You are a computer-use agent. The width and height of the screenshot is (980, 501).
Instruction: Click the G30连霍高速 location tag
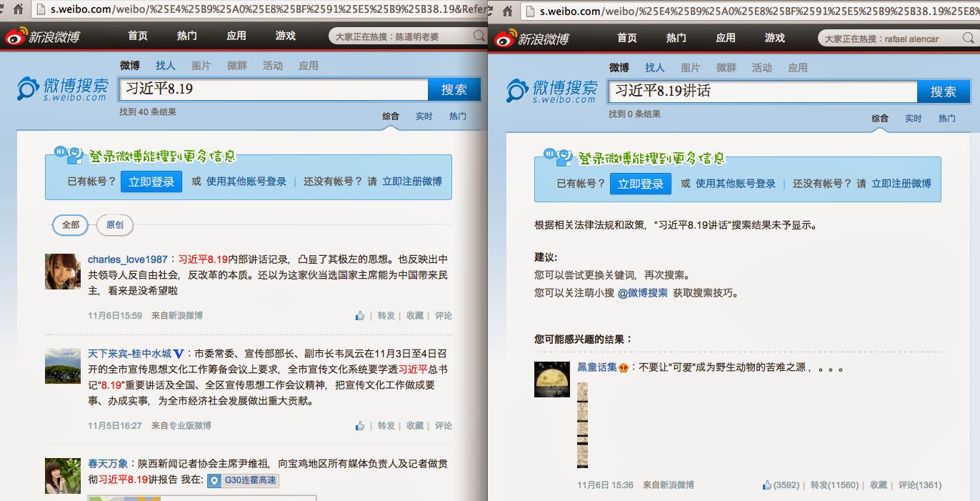[243, 482]
